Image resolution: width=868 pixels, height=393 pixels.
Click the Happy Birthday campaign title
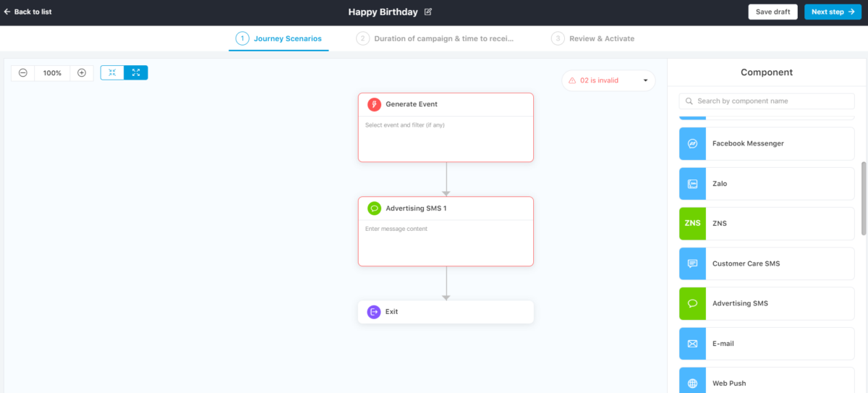[x=383, y=12]
